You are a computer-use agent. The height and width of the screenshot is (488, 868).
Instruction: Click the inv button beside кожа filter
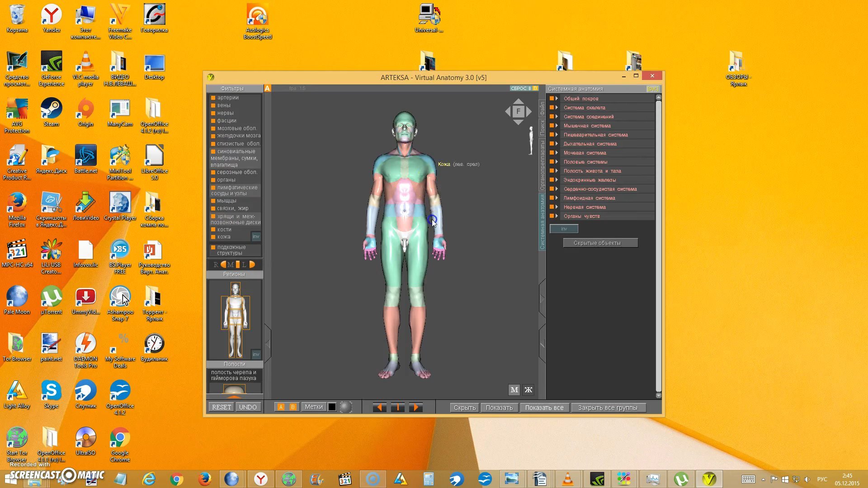(256, 237)
